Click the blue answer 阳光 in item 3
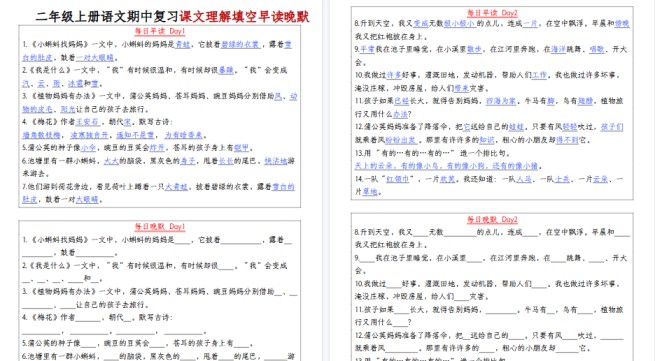 (68, 109)
